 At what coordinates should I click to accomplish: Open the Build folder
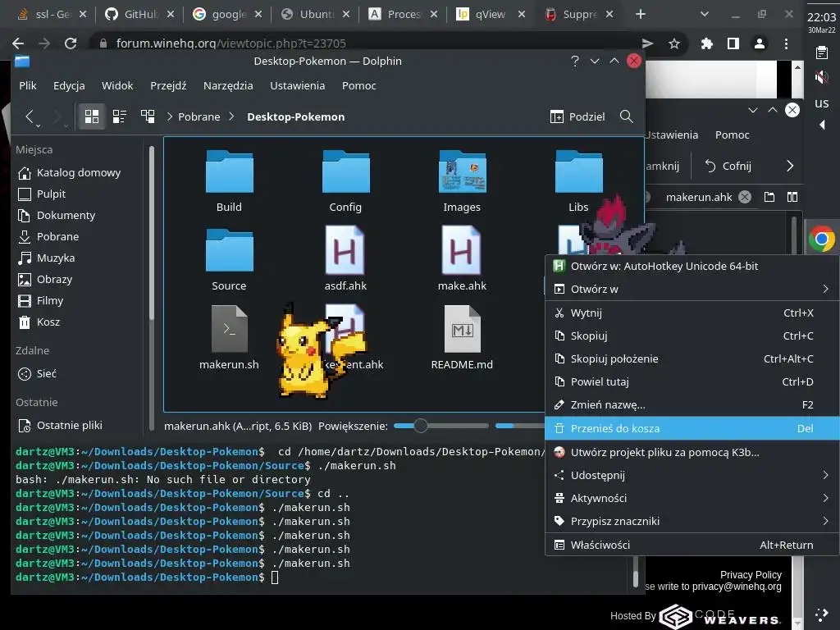pyautogui.click(x=230, y=181)
